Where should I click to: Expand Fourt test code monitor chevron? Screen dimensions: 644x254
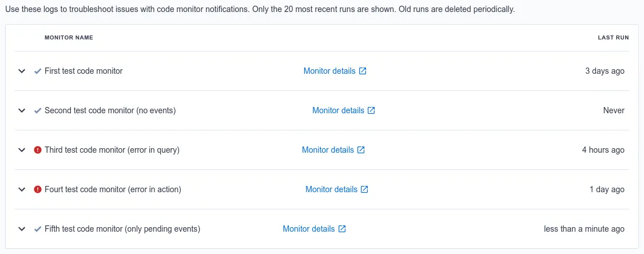[x=22, y=189]
